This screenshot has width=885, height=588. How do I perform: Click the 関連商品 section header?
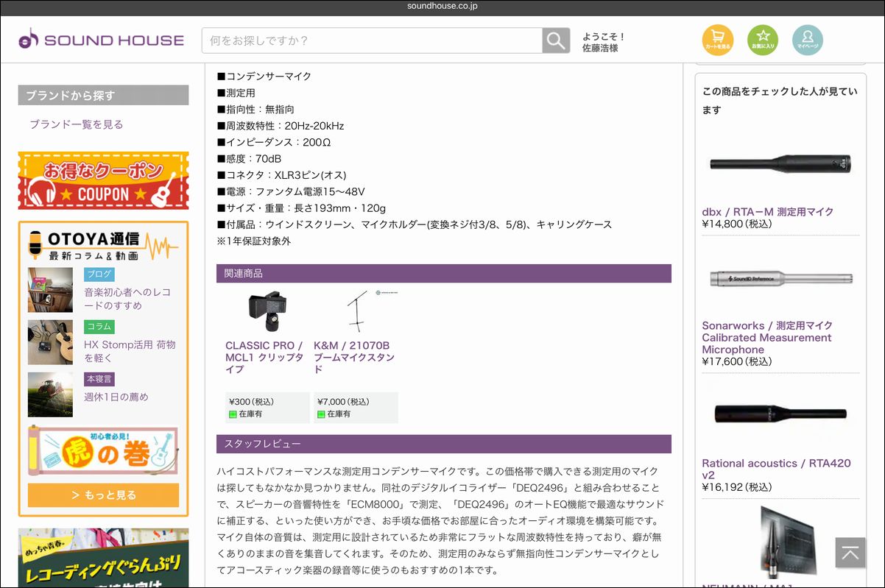point(444,274)
